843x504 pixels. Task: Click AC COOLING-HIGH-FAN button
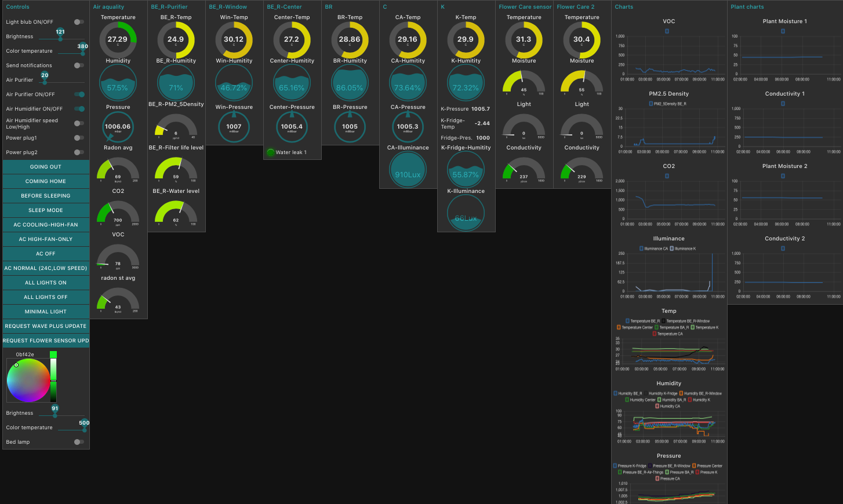(46, 225)
